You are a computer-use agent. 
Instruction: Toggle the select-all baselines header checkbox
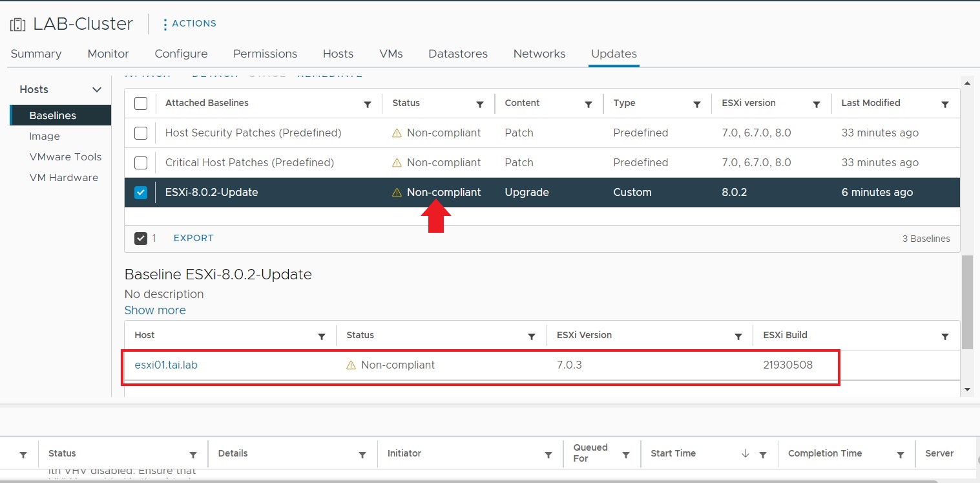click(x=141, y=103)
